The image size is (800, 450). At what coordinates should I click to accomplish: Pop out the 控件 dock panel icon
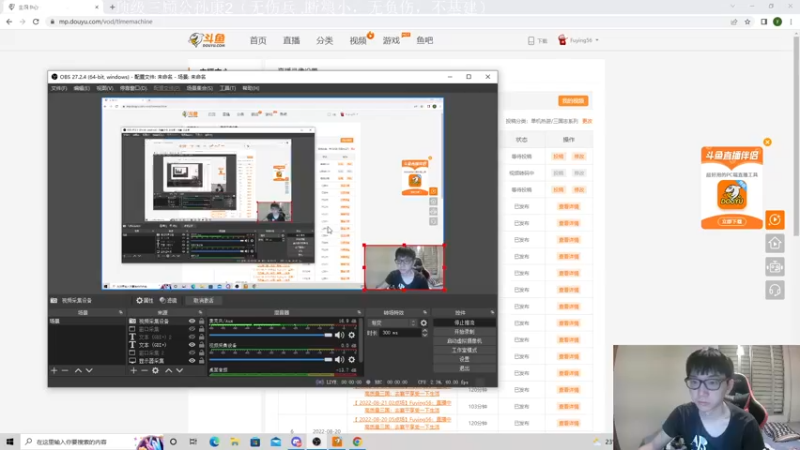[x=492, y=312]
